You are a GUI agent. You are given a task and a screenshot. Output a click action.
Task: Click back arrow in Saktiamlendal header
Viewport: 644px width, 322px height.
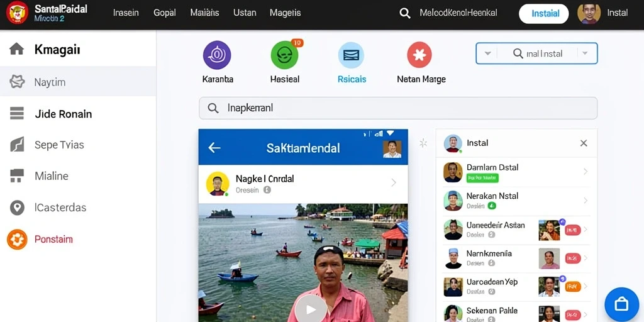(214, 148)
